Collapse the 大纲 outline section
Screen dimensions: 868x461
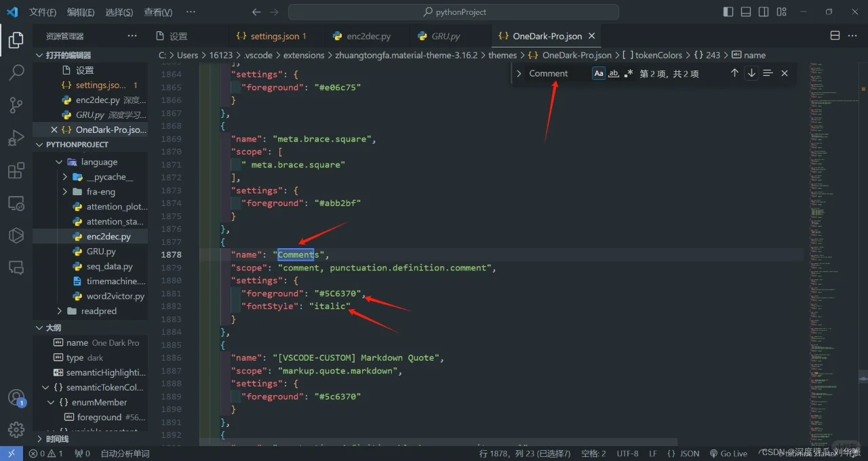coord(39,327)
